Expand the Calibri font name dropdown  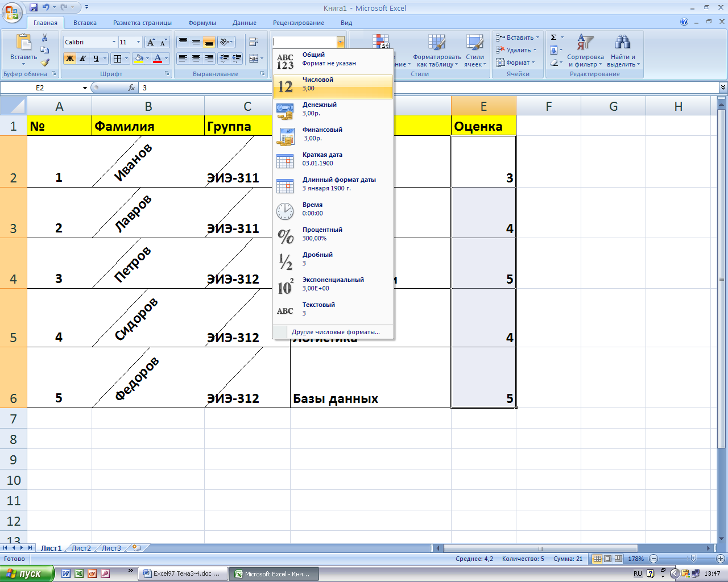(x=114, y=42)
